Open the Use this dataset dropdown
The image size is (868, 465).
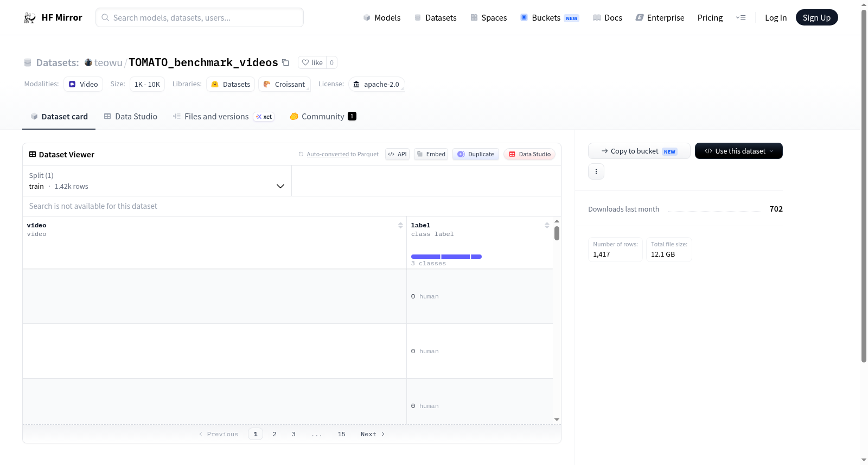tap(739, 151)
